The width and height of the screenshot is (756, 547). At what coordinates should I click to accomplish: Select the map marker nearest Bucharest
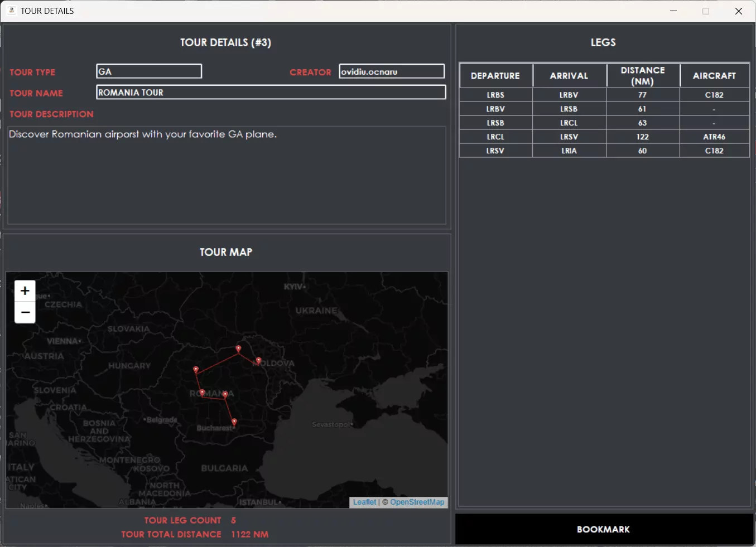(x=234, y=422)
